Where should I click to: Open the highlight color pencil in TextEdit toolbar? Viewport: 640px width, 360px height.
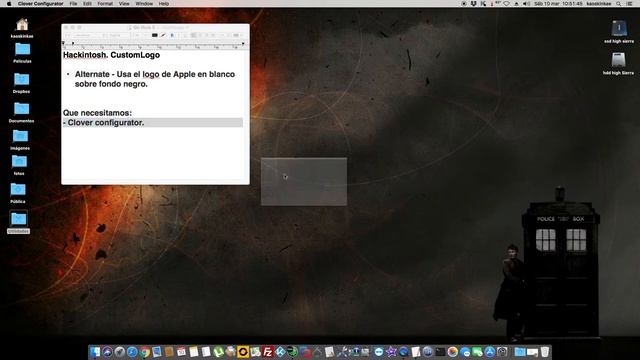(x=163, y=36)
